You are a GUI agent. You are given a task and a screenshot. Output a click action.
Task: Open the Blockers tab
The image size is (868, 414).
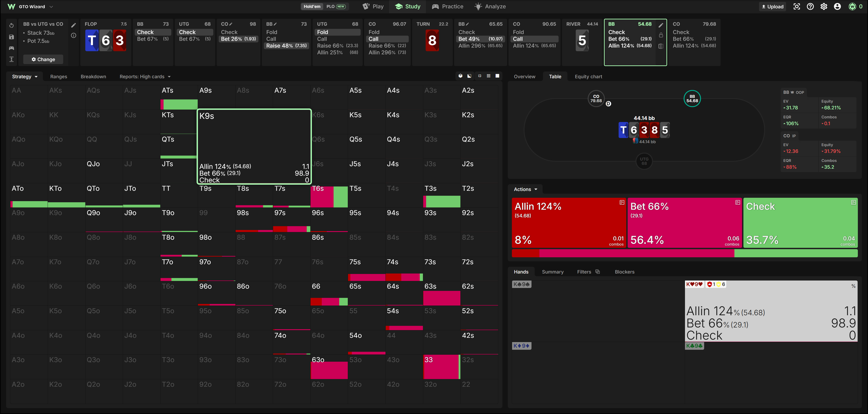[624, 272]
